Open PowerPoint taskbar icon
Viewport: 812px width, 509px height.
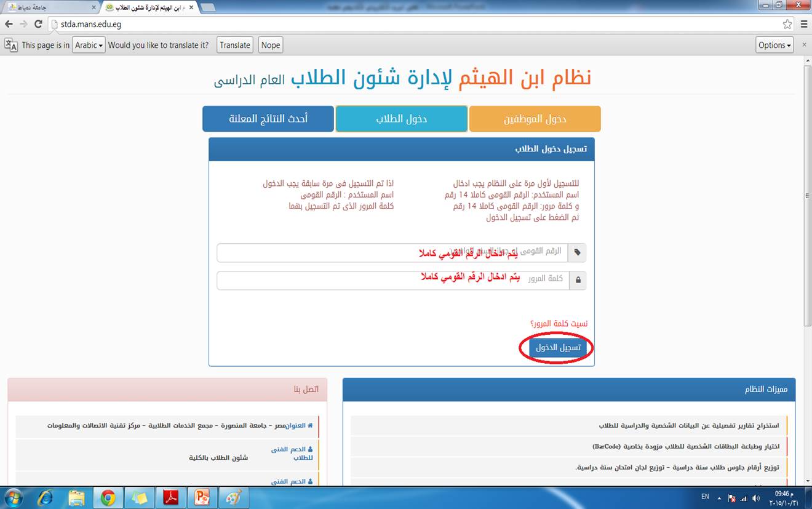click(202, 497)
